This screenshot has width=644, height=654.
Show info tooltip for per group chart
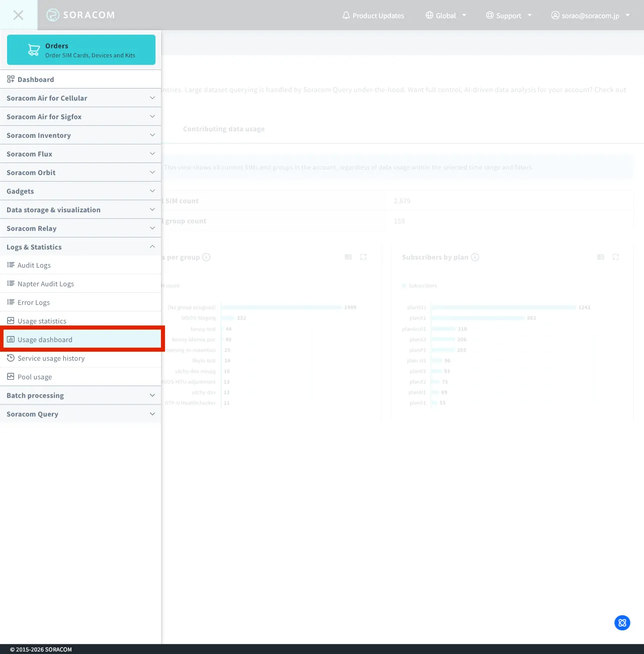tap(206, 257)
